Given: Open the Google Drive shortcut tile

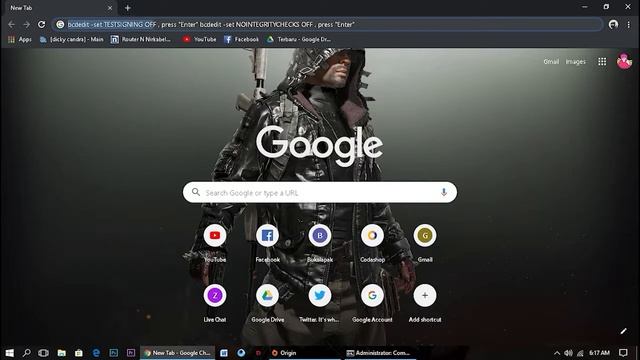Looking at the screenshot, I should click(267, 303).
